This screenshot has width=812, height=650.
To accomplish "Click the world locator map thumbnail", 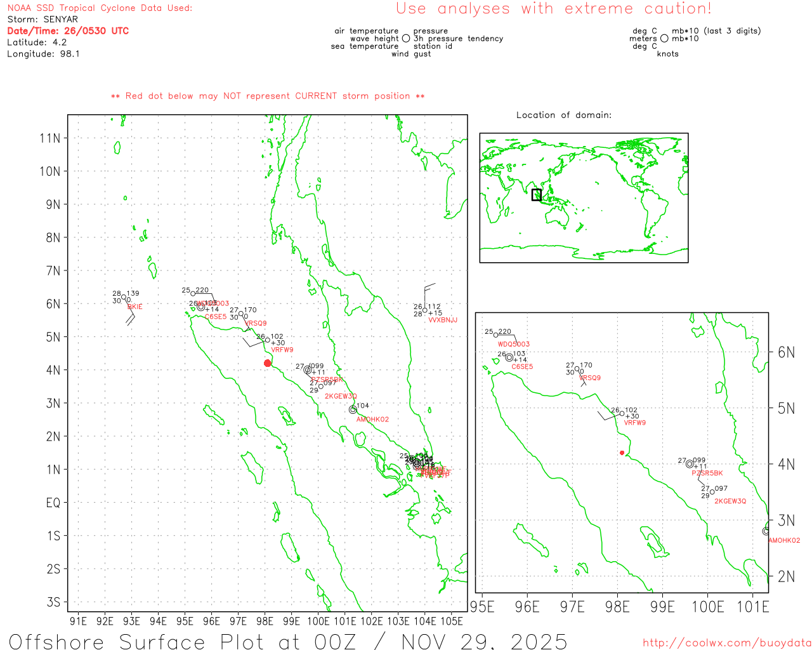I will pyautogui.click(x=584, y=197).
